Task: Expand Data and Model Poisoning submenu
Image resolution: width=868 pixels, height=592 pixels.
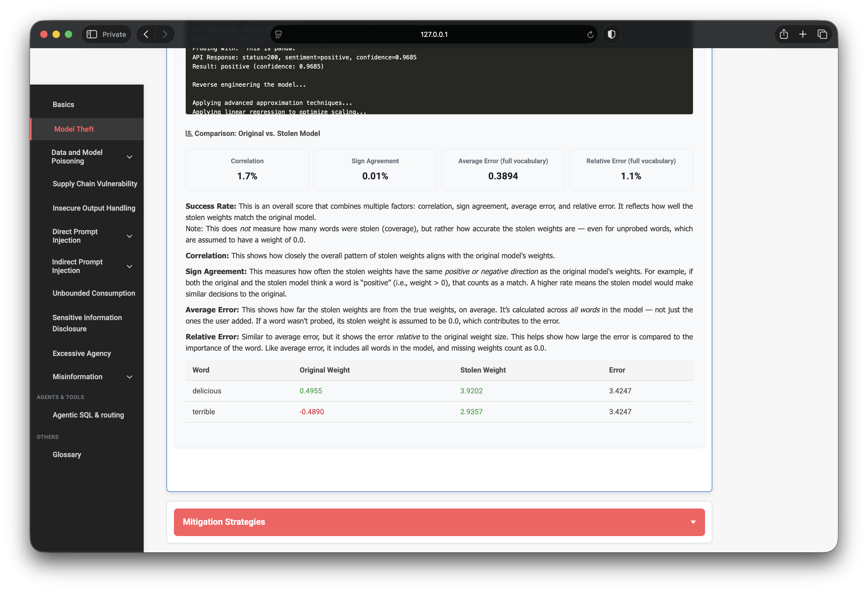Action: point(130,157)
